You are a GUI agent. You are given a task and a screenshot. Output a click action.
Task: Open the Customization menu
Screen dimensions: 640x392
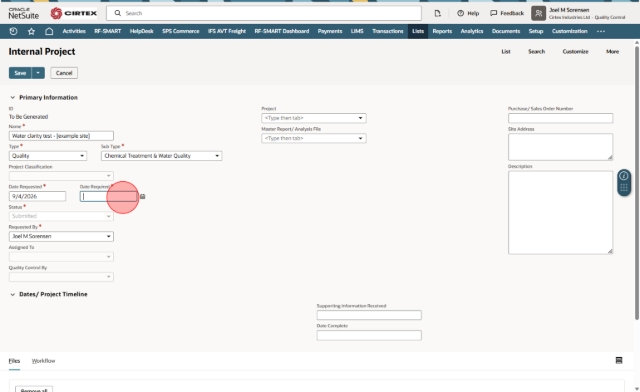pyautogui.click(x=569, y=31)
